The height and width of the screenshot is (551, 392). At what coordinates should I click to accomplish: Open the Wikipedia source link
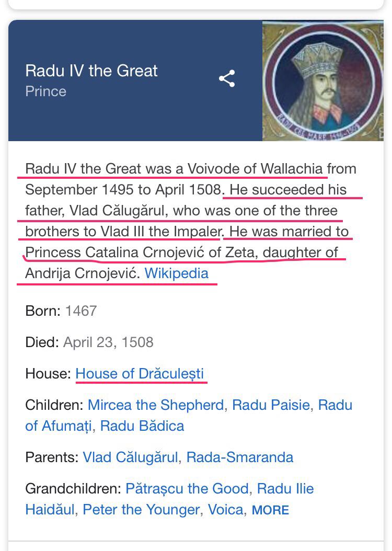(176, 273)
